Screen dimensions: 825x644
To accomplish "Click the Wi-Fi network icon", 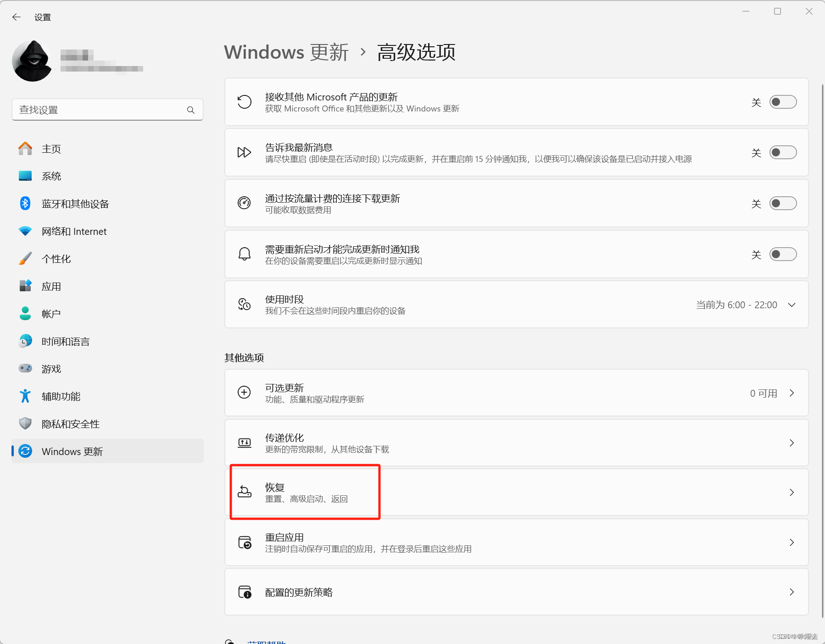I will click(25, 231).
